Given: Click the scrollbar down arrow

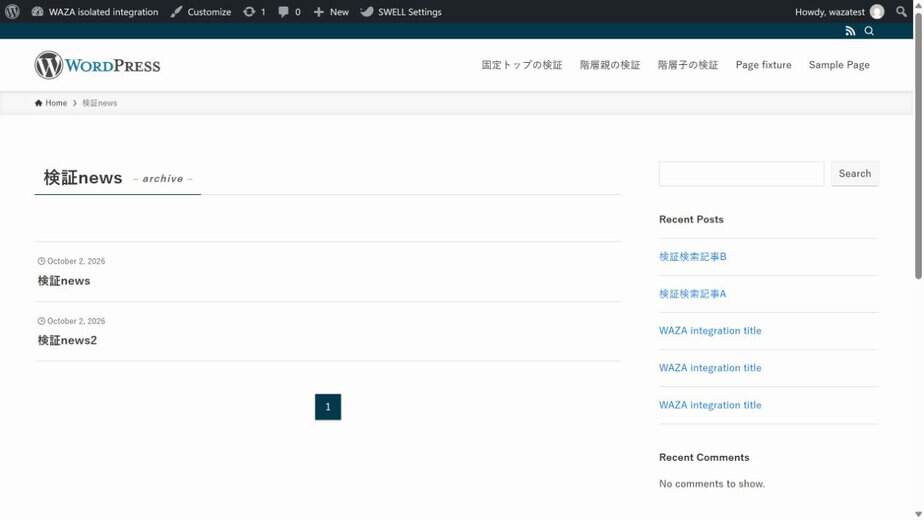Looking at the screenshot, I should point(918,515).
